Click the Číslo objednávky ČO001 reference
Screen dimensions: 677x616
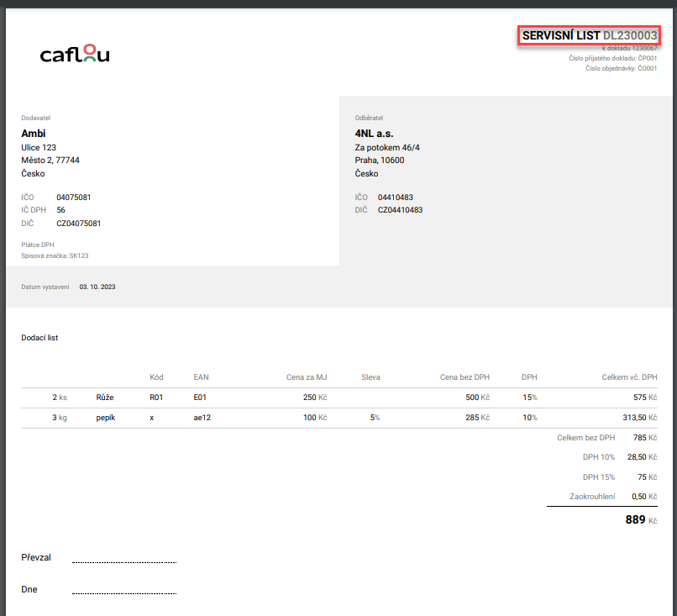[621, 69]
